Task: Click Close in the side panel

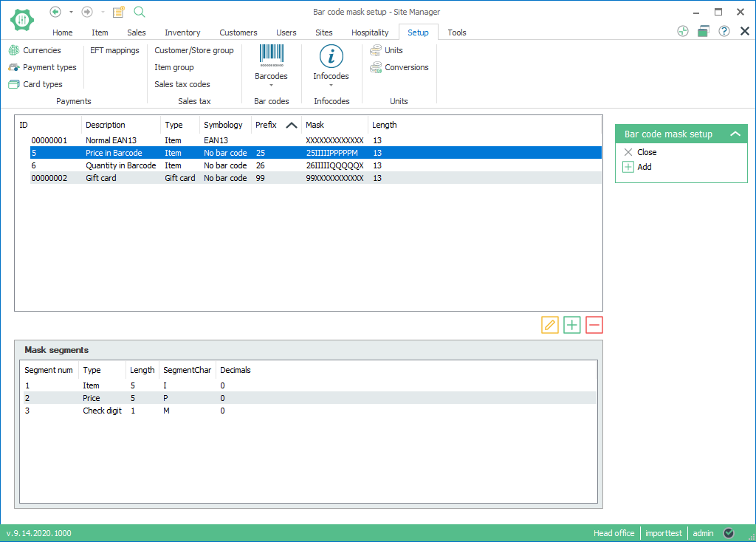Action: (647, 152)
